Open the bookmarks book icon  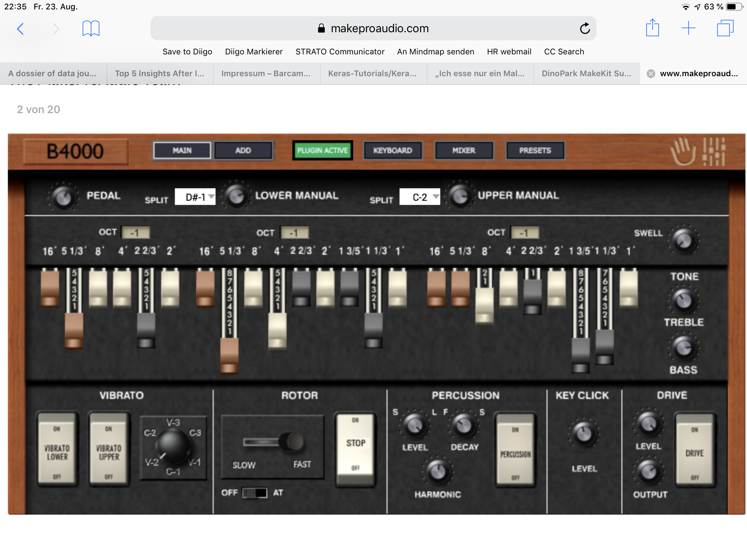tap(91, 29)
